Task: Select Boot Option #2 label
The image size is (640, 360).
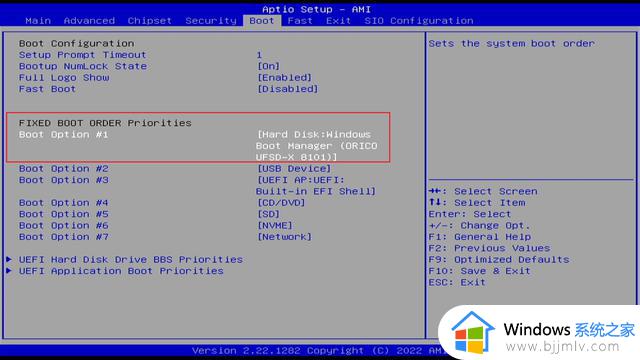Action: point(63,169)
